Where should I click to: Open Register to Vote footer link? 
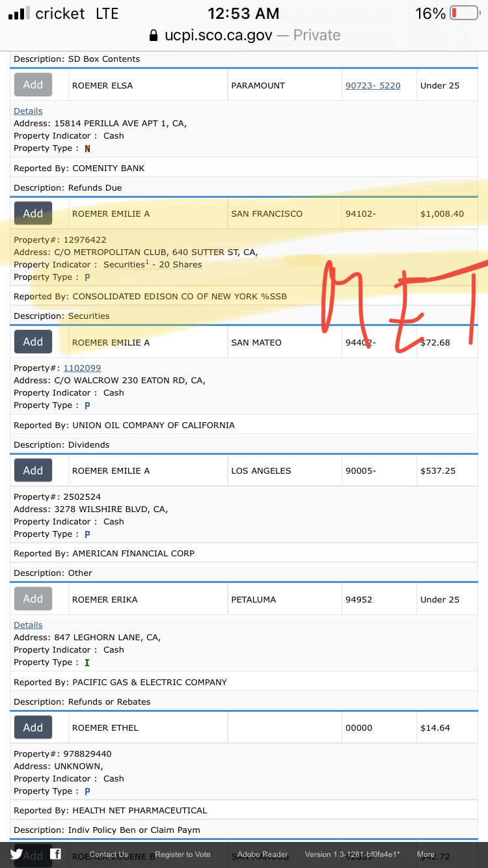pos(183,854)
